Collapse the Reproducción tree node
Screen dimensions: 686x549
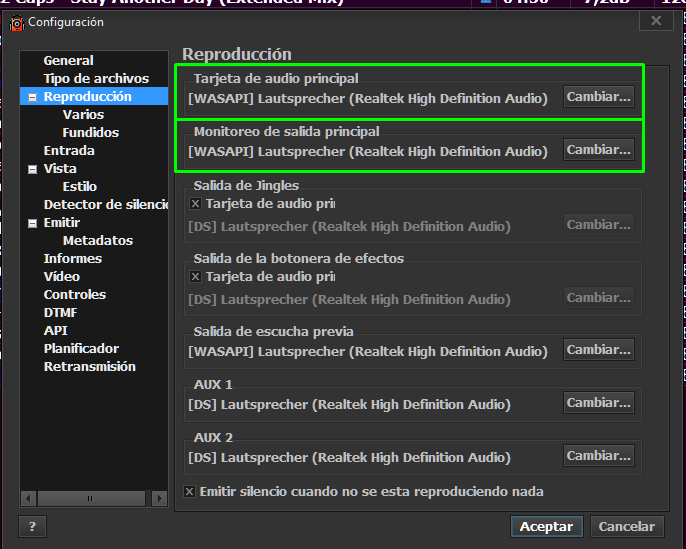tap(33, 97)
